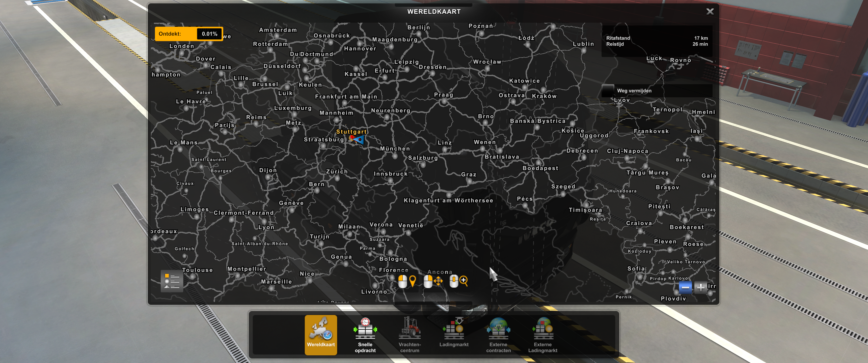Select Wrocław on the map
The width and height of the screenshot is (868, 363).
487,62
